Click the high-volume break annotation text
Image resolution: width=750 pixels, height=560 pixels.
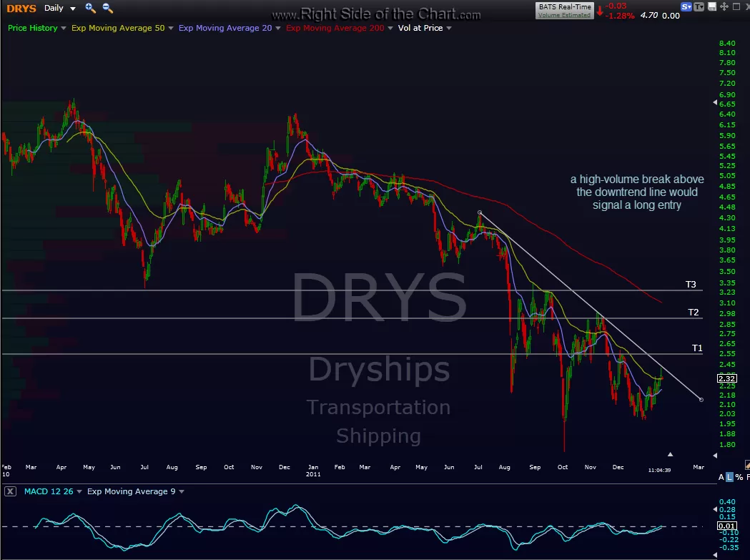point(637,192)
